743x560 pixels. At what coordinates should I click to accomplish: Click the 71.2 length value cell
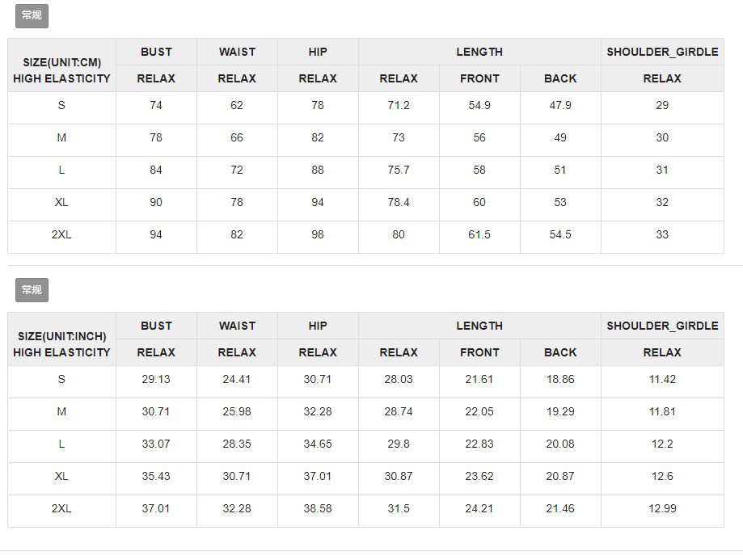[x=399, y=105]
